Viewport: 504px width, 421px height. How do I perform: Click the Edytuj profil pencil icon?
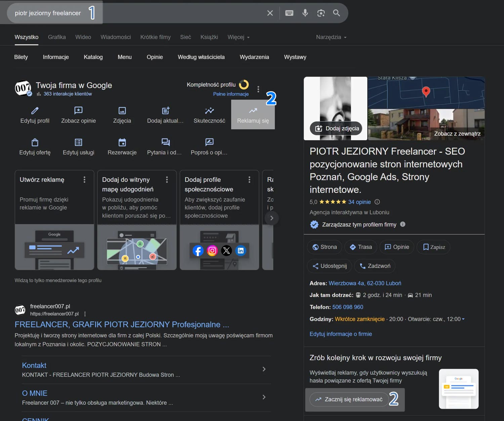35,111
